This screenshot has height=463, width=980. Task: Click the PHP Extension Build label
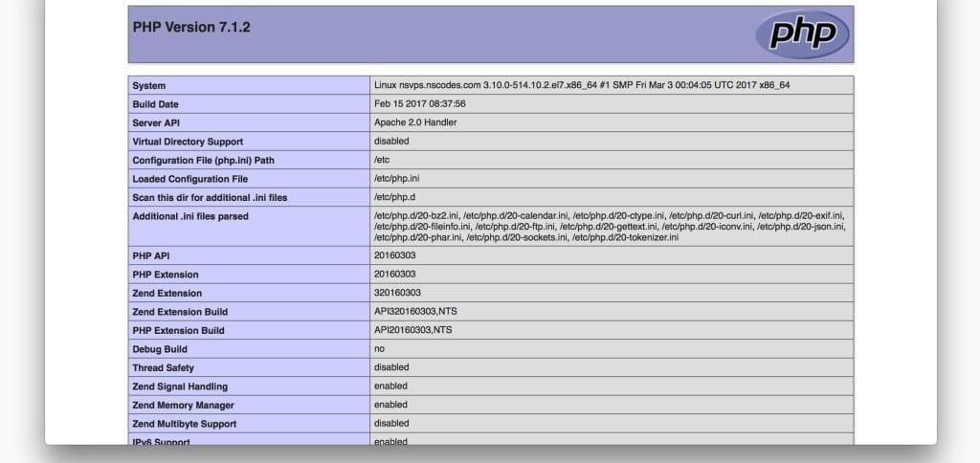click(178, 331)
